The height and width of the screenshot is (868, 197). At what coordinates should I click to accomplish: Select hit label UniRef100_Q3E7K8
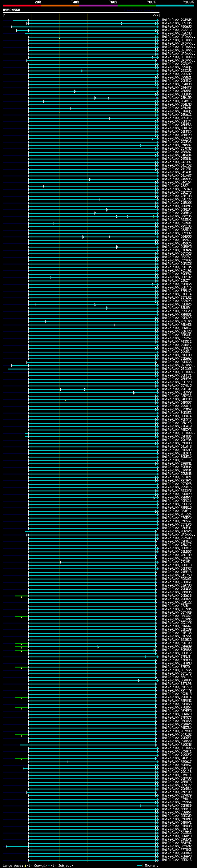(177, 382)
